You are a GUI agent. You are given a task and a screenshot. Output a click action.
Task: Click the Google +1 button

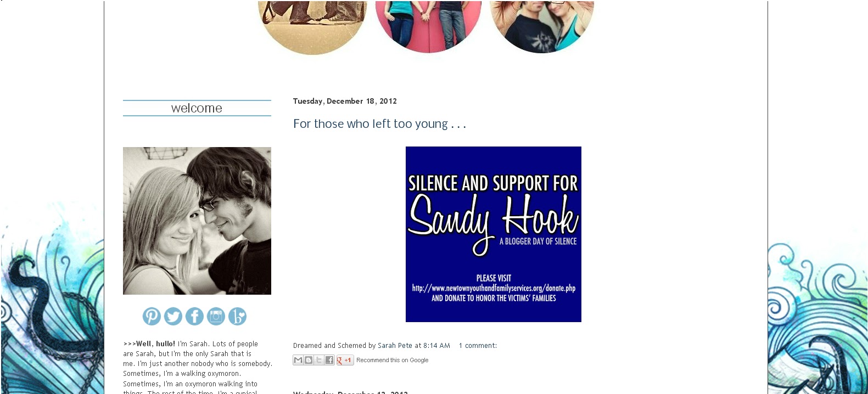tap(345, 360)
